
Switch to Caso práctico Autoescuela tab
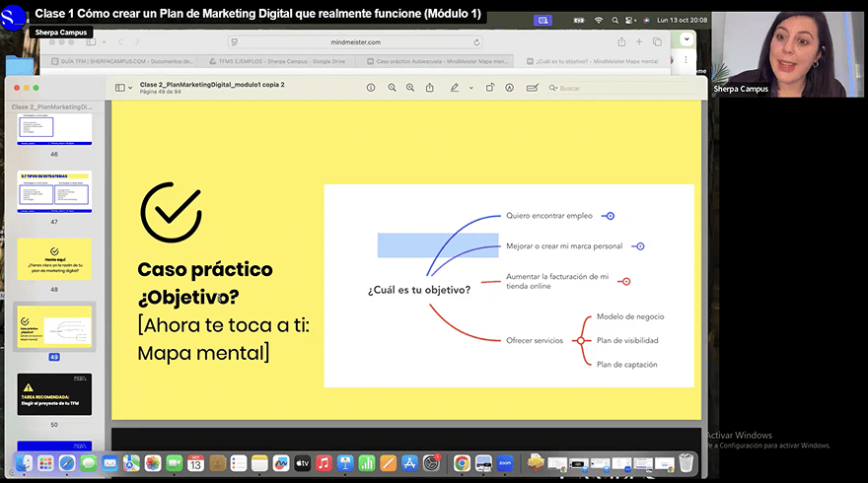pos(437,61)
